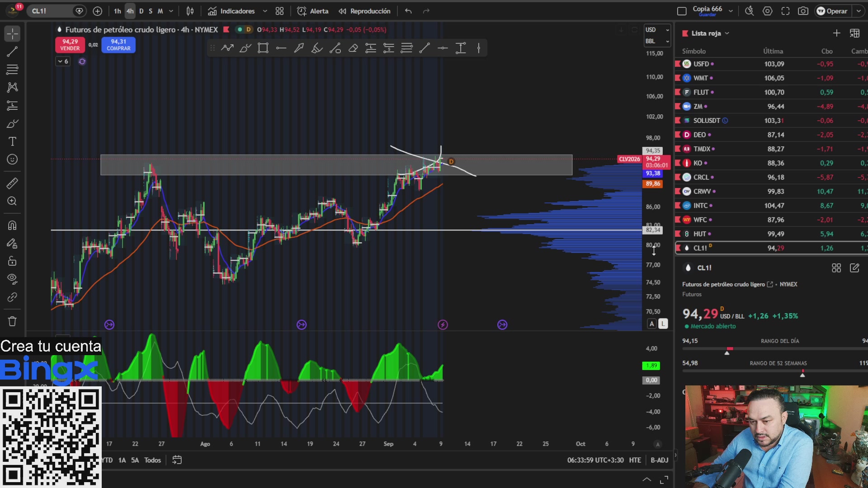Open the emoji icons tool
The width and height of the screenshot is (868, 488).
click(x=12, y=160)
